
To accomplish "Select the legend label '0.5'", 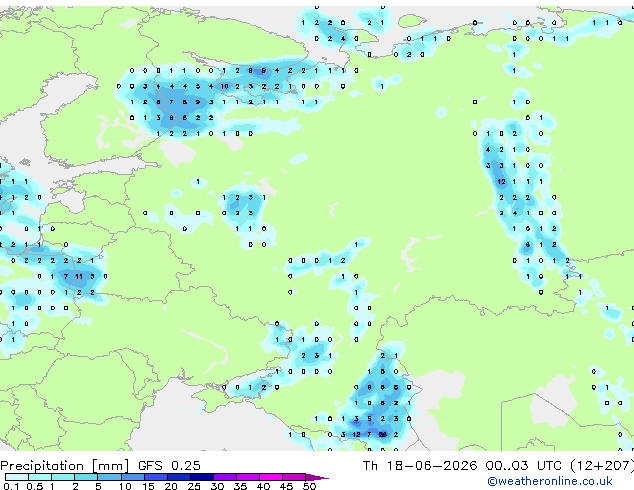I will [x=35, y=486].
